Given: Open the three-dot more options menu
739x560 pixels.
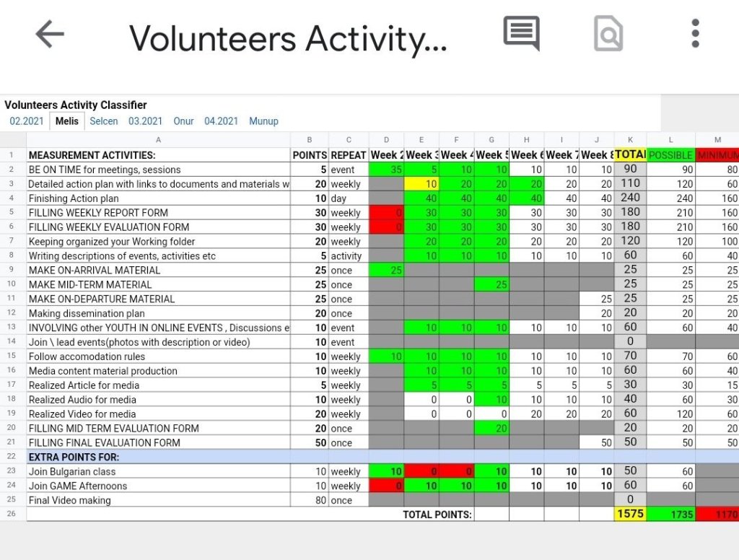Looking at the screenshot, I should pyautogui.click(x=695, y=34).
